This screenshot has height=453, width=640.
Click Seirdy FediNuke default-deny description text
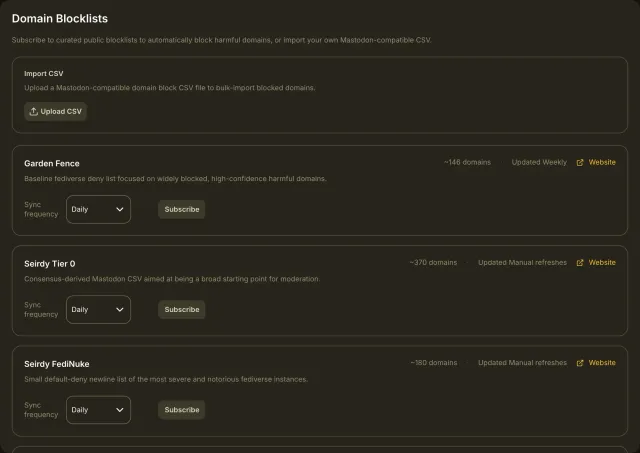166,380
